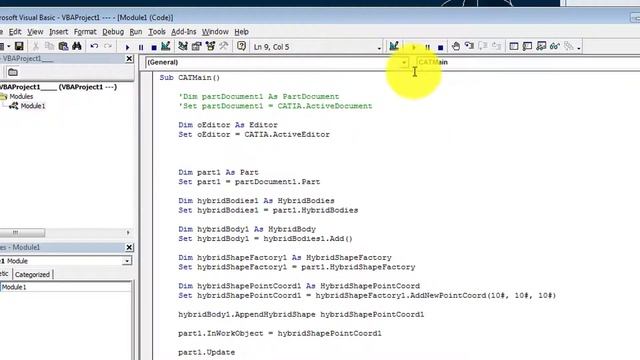Click Quick Watch glasses icon
This screenshot has width=640, height=360.
[x=555, y=47]
